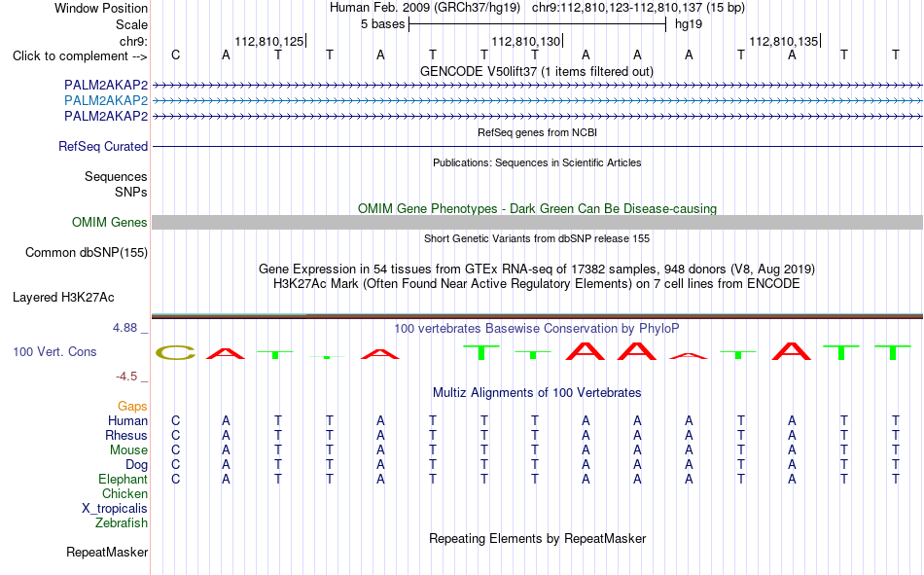Click the C in the Human alignment row
The width and height of the screenshot is (924, 575).
click(175, 420)
